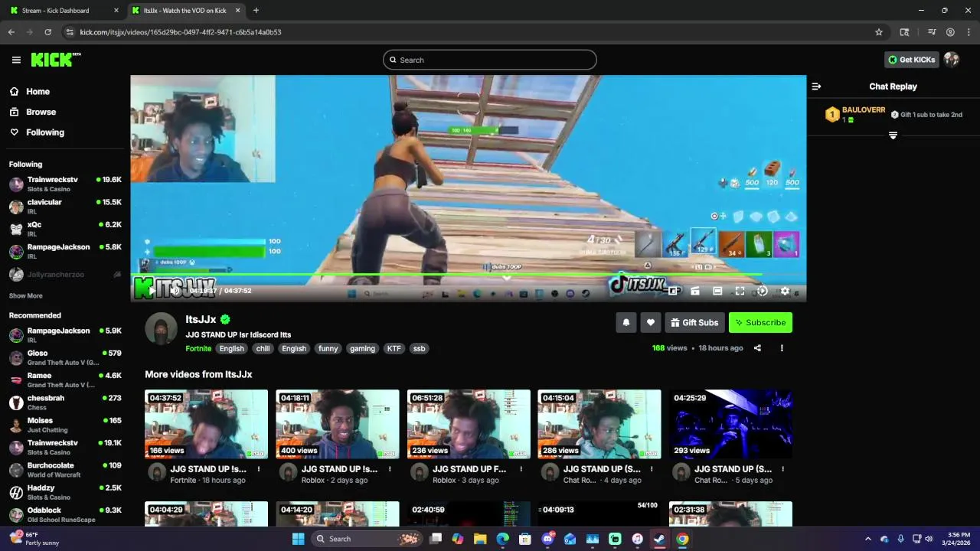Open video settings gear
980x551 pixels.
point(785,291)
